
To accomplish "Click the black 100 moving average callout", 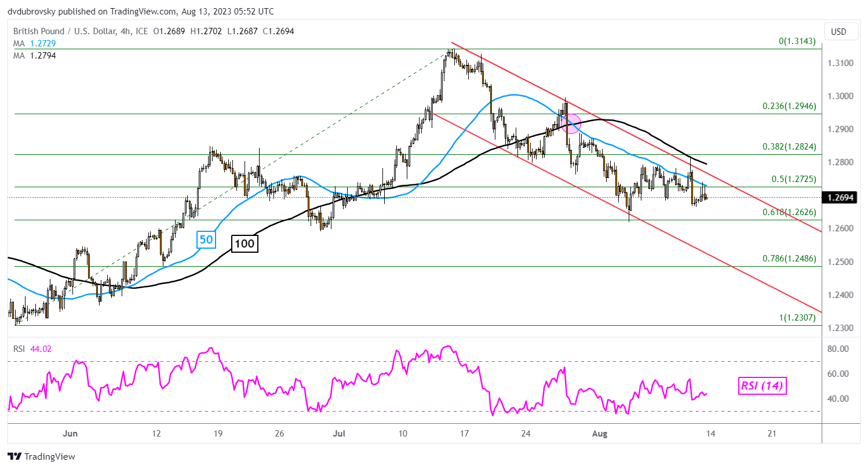I will [x=245, y=243].
